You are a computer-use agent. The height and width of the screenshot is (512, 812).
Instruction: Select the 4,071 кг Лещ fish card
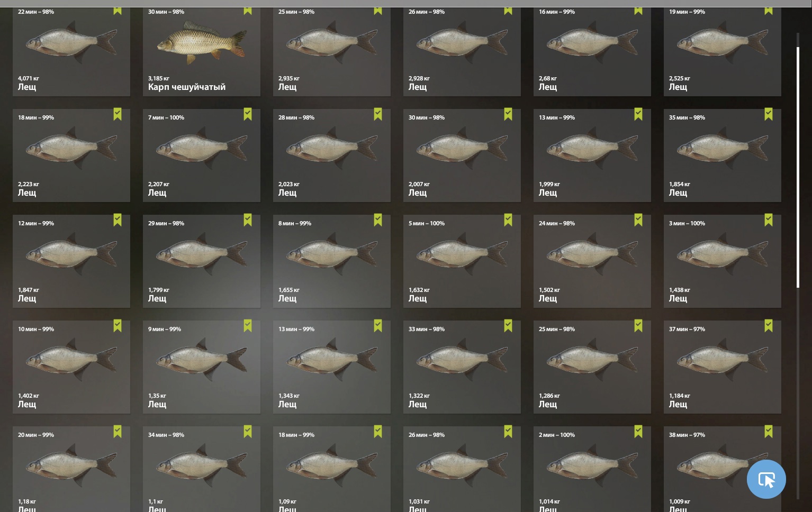click(x=71, y=52)
